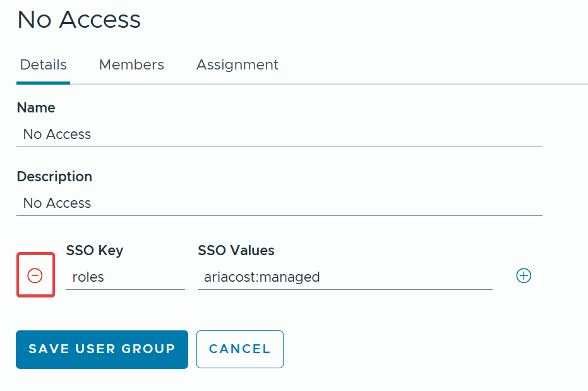Switch to the Members tab
This screenshot has width=588, height=391.
coord(131,64)
